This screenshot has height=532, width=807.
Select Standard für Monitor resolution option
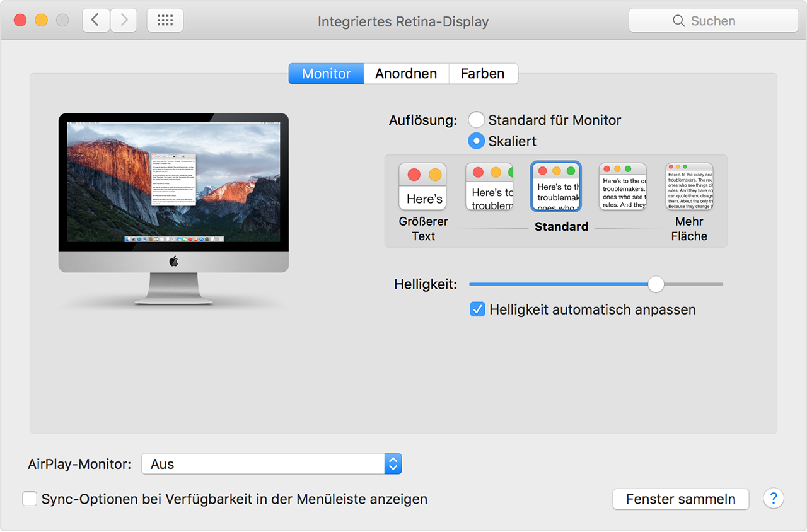[477, 120]
